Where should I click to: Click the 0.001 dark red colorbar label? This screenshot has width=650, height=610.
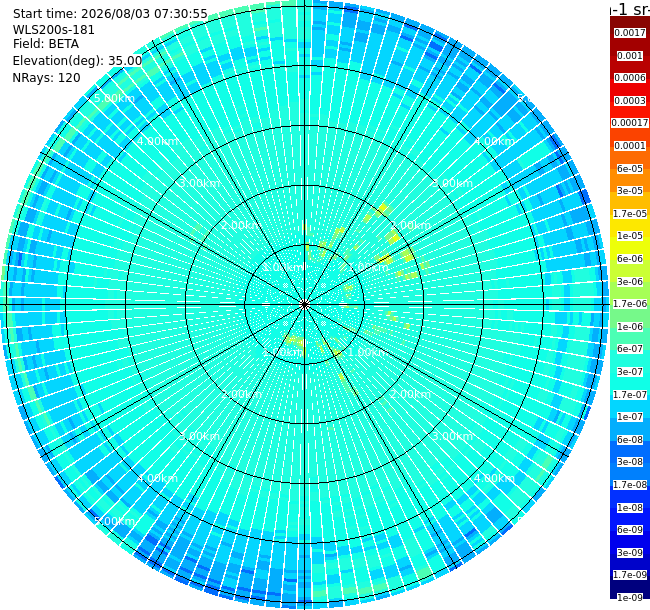click(630, 56)
